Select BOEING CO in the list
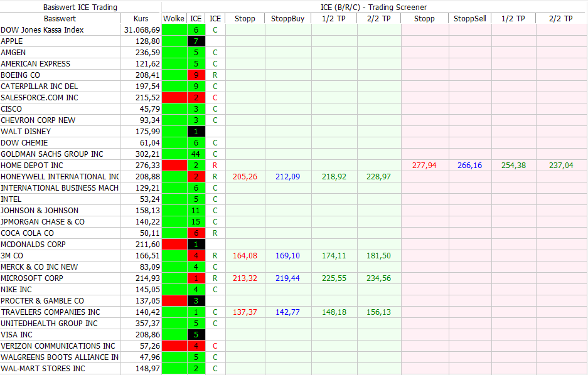Screen dimensions: 588x375 click(x=20, y=75)
